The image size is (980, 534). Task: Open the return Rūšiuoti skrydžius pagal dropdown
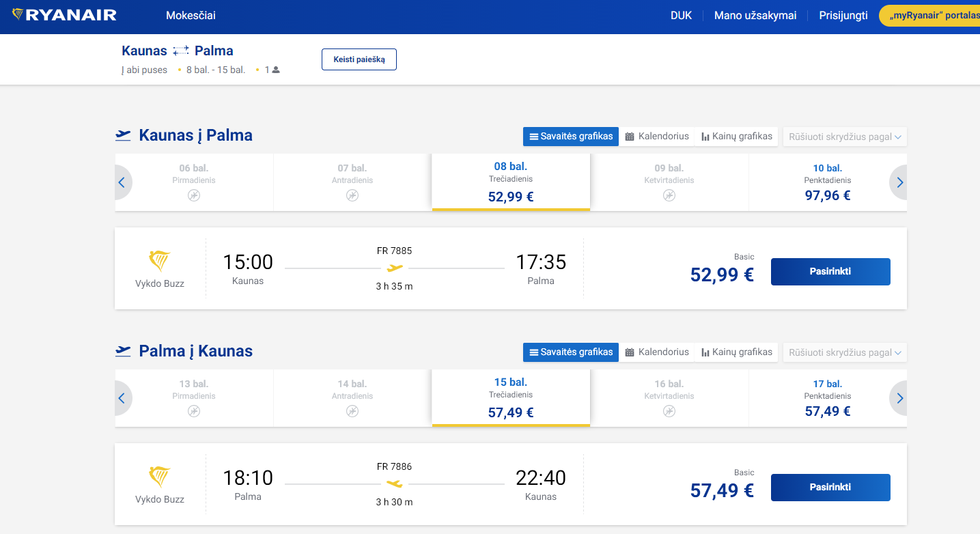(845, 352)
